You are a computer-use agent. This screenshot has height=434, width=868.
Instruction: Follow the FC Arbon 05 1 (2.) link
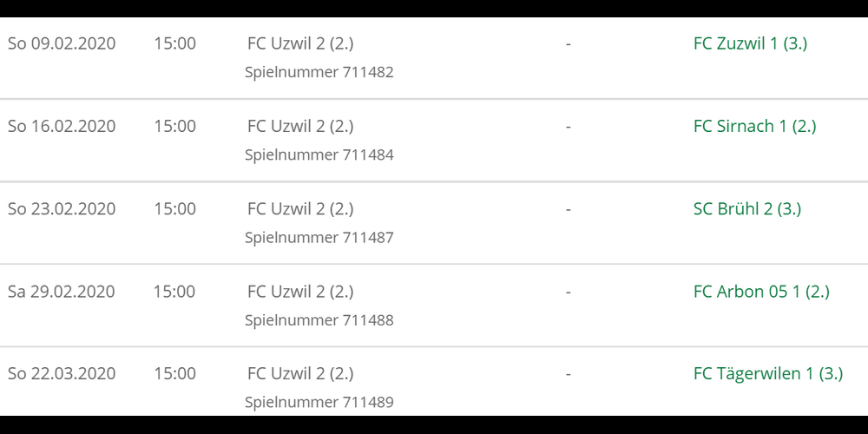pos(761,292)
